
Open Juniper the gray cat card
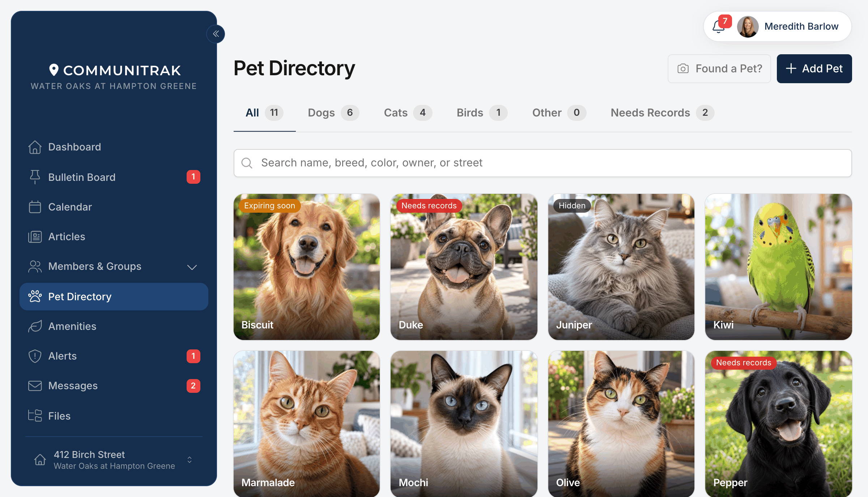[621, 267]
